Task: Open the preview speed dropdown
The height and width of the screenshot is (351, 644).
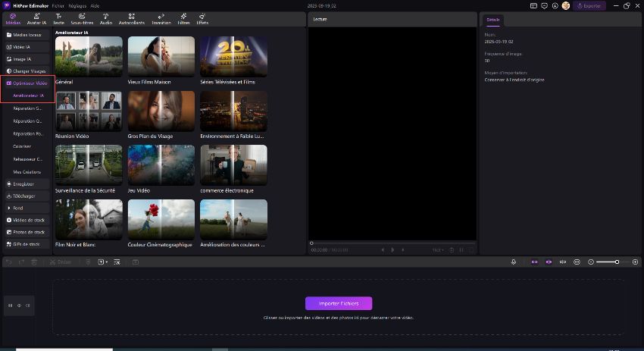Action: (x=438, y=250)
